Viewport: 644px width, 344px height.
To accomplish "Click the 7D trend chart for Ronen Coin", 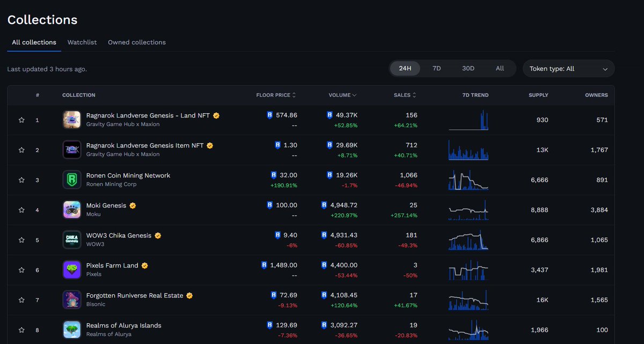I will coord(468,180).
